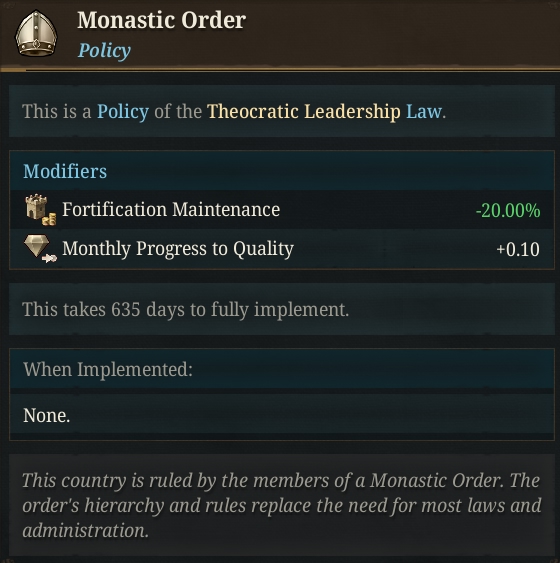Open the blue Policy link in description
560x563 pixels.
[x=123, y=112]
